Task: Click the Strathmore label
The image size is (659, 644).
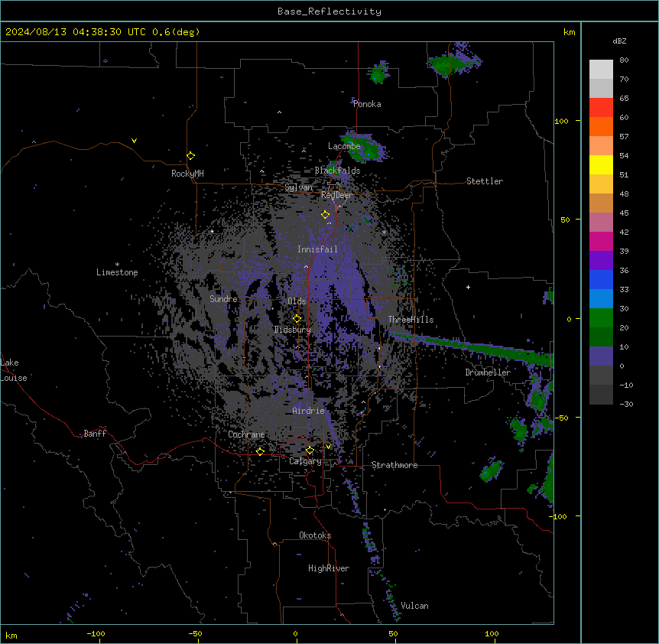Action: [394, 465]
